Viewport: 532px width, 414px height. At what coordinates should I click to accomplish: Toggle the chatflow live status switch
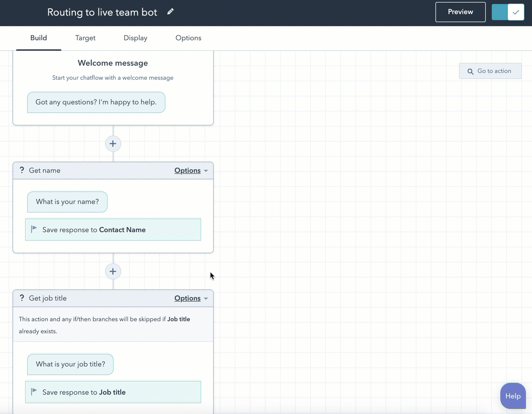point(507,12)
